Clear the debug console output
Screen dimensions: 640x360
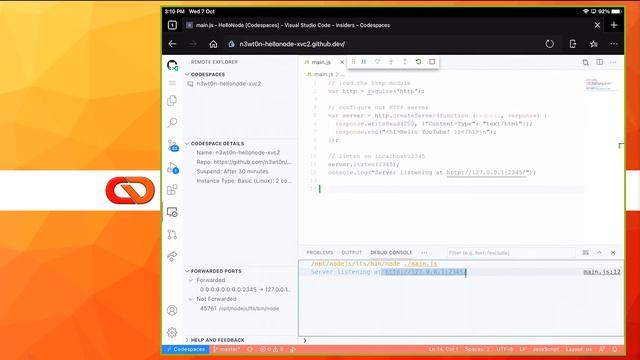pyautogui.click(x=585, y=253)
